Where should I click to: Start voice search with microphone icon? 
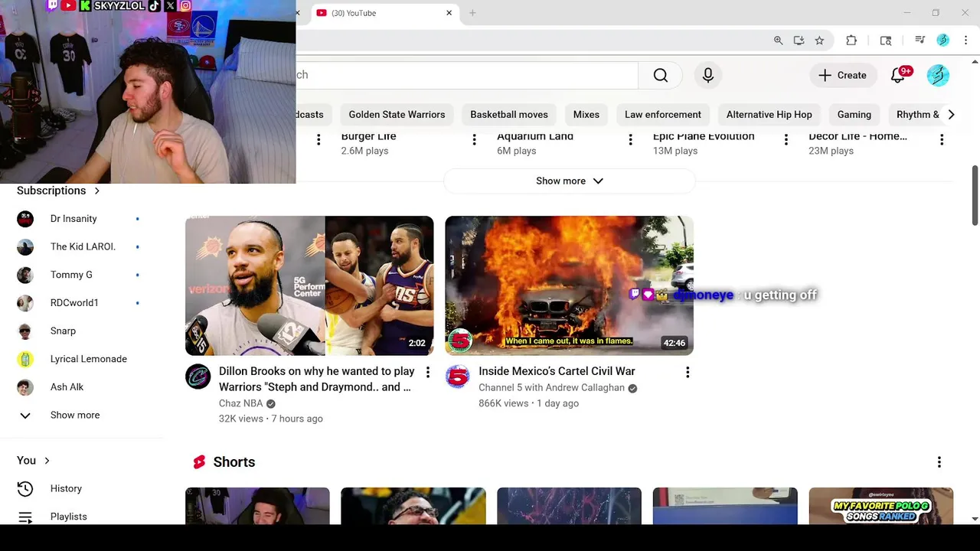pos(708,75)
